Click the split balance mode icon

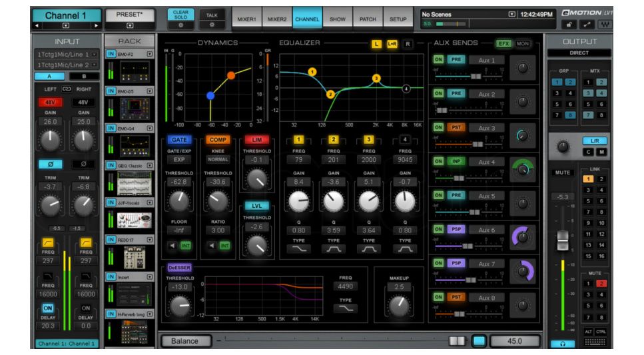[x=457, y=341]
